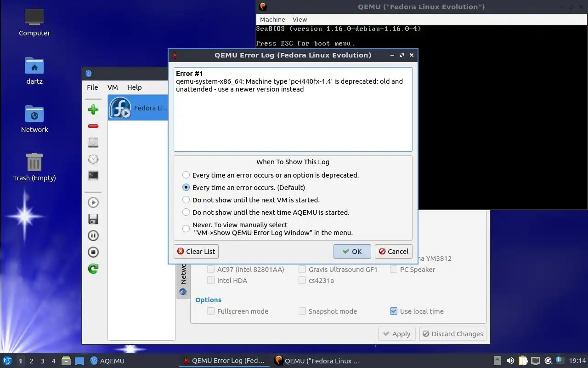Image resolution: width=588 pixels, height=368 pixels.
Task: Switch to workspace 3 in the pager
Action: 43,361
